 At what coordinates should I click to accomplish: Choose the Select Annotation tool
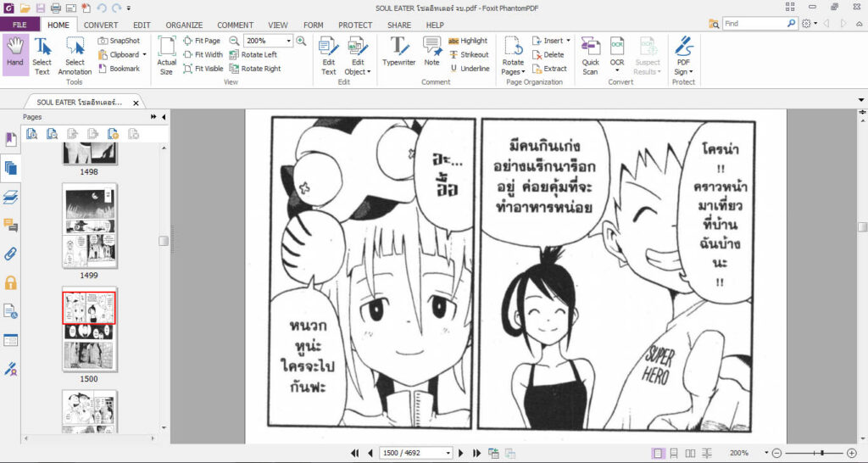(x=75, y=57)
